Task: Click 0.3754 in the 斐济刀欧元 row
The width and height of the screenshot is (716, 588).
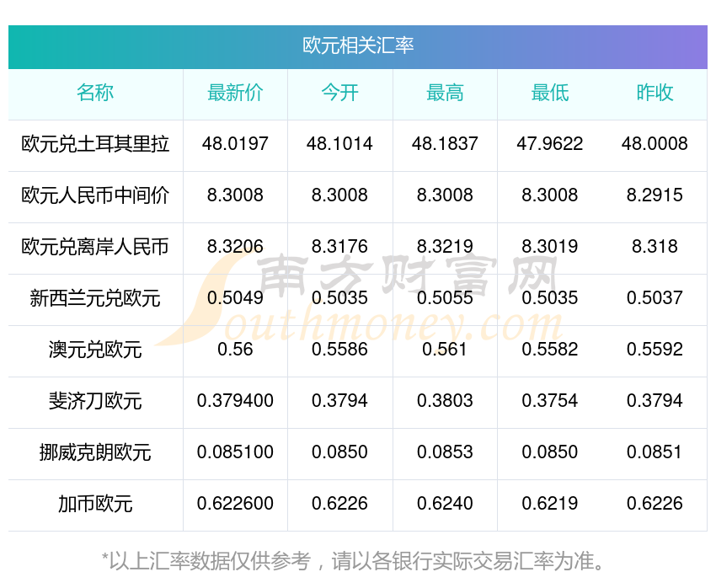Action: click(x=550, y=401)
